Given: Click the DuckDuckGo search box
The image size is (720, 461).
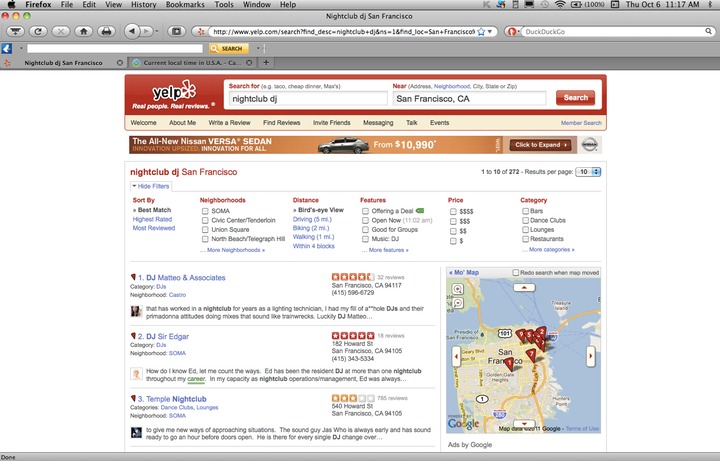Looking at the screenshot, I should click(x=614, y=32).
